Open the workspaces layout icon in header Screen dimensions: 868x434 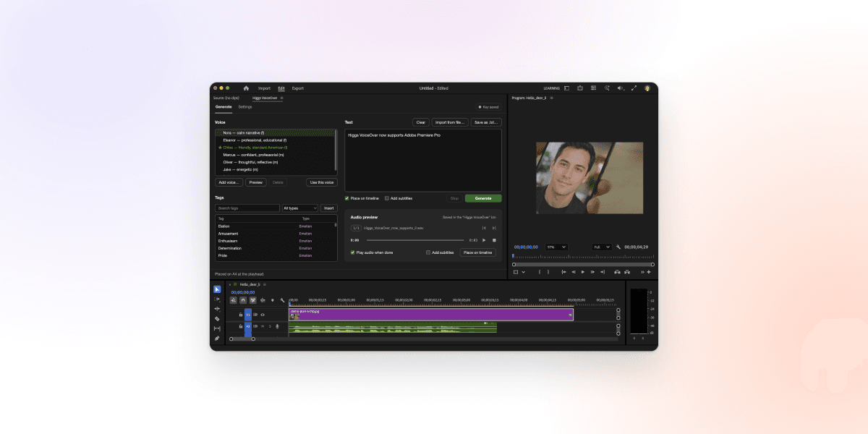(567, 88)
